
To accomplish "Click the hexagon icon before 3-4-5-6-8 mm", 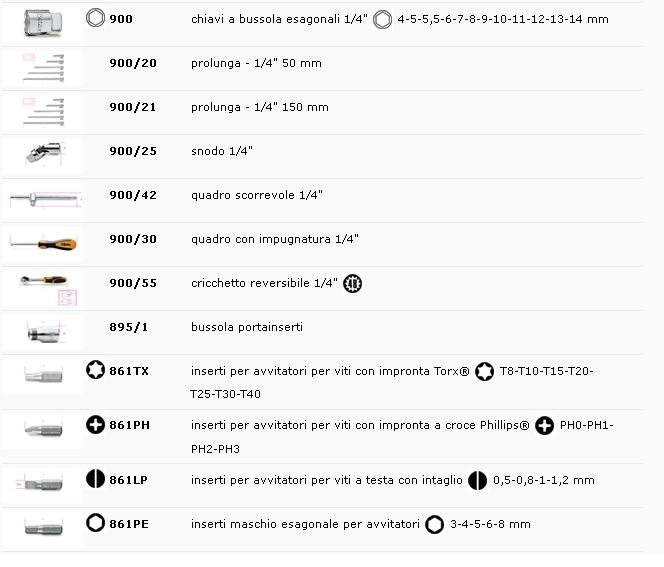I will (x=434, y=523).
